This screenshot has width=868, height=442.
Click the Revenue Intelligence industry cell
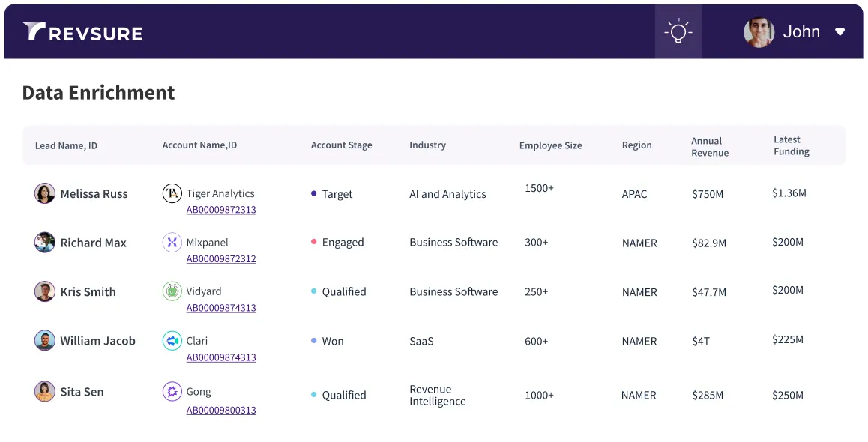(437, 395)
